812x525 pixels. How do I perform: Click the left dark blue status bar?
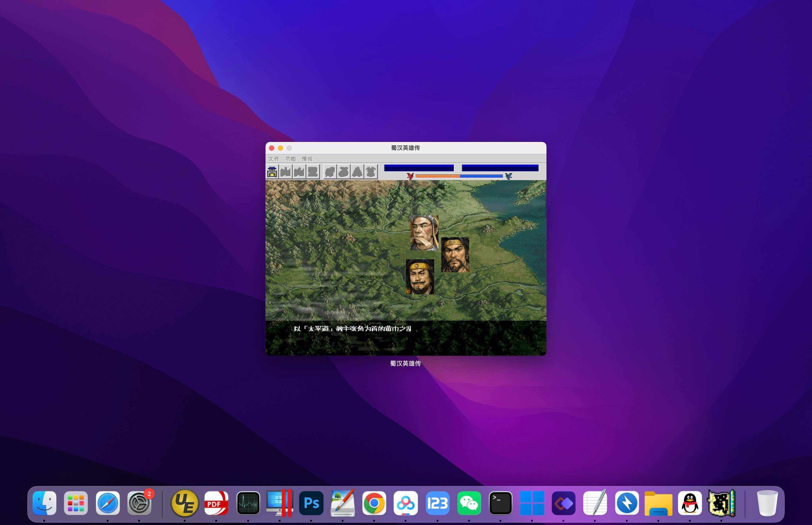click(419, 168)
